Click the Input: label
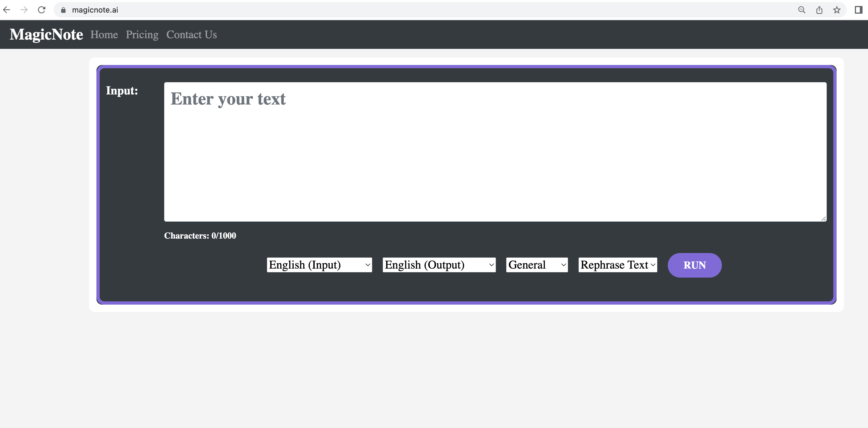This screenshot has height=428, width=868. coord(122,91)
